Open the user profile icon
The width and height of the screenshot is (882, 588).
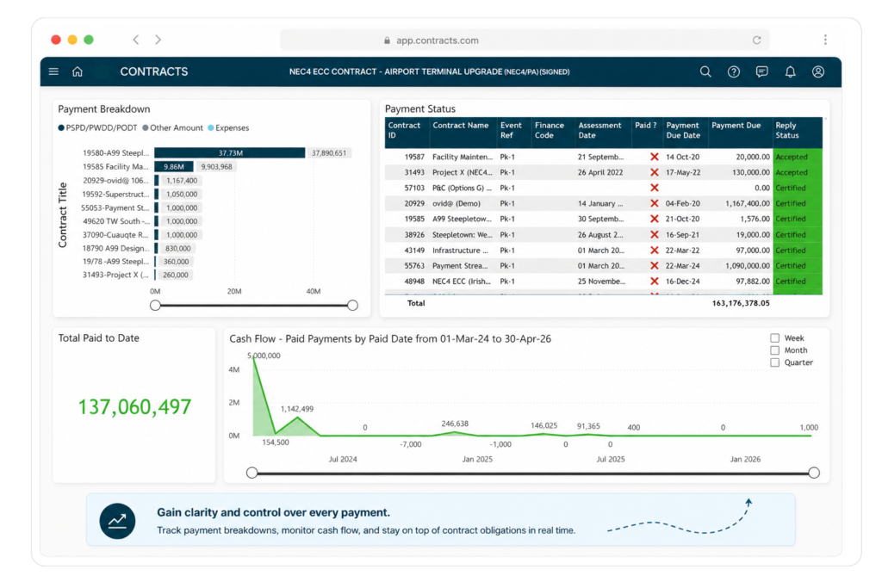(818, 71)
